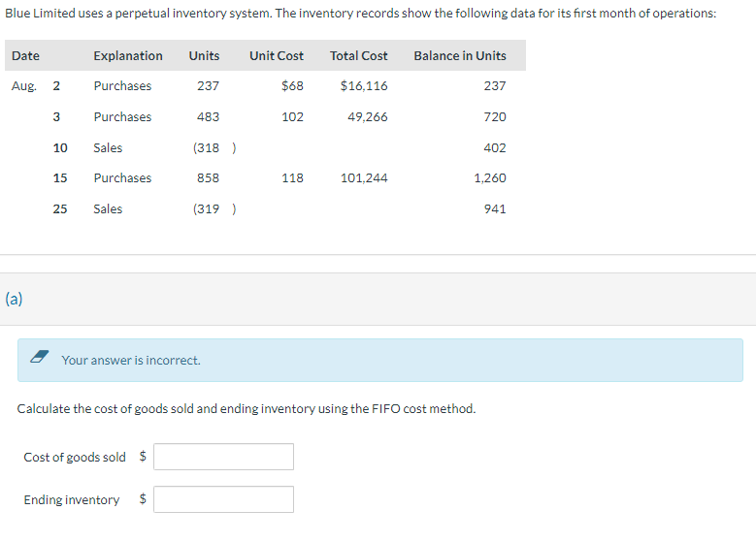This screenshot has width=756, height=542.
Task: Select the 118 unit cost cell
Action: (x=293, y=177)
